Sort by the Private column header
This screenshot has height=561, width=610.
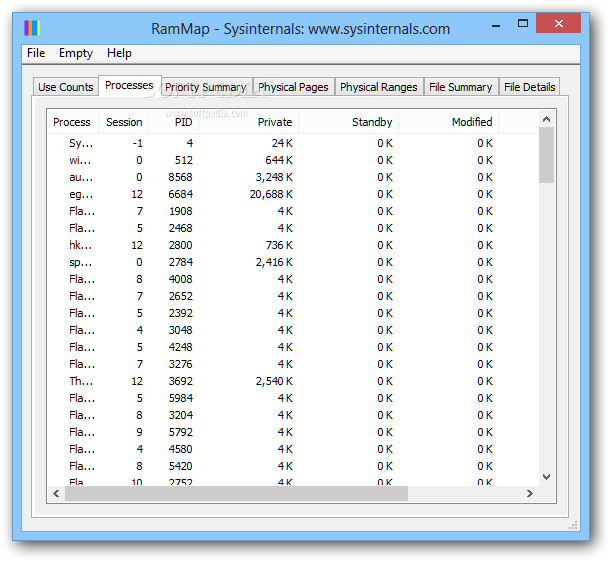pyautogui.click(x=249, y=122)
